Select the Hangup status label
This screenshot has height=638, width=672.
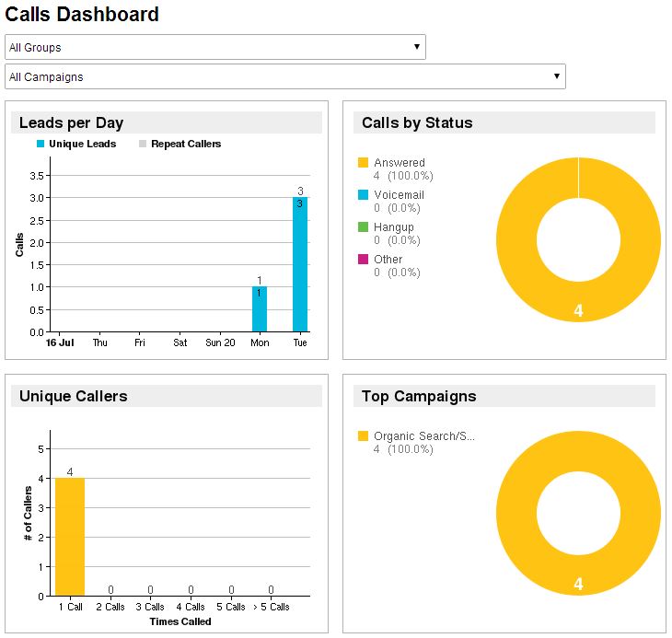(394, 227)
